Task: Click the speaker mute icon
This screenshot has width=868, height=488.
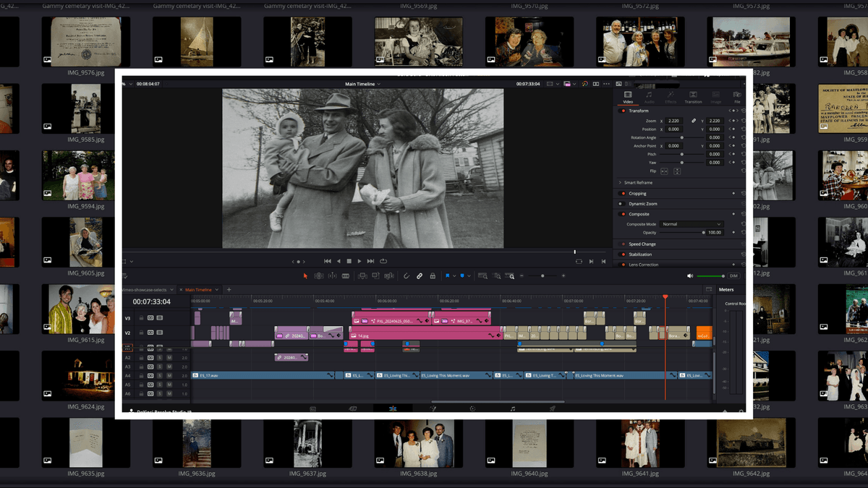Action: pyautogui.click(x=690, y=276)
